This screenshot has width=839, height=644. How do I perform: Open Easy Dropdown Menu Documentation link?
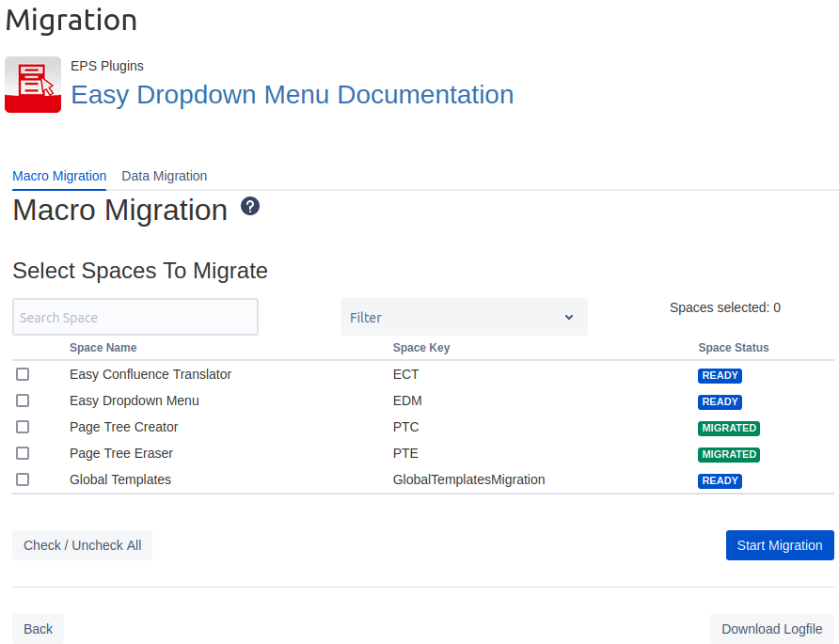tap(293, 95)
